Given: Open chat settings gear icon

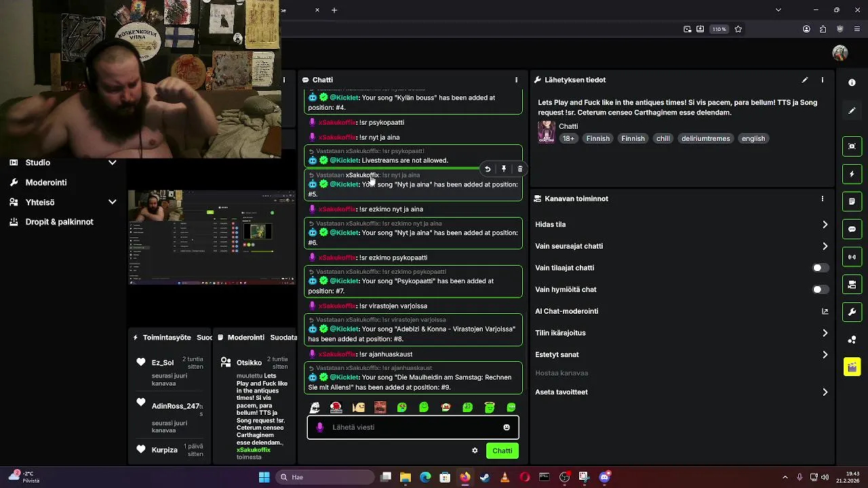Looking at the screenshot, I should click(475, 451).
